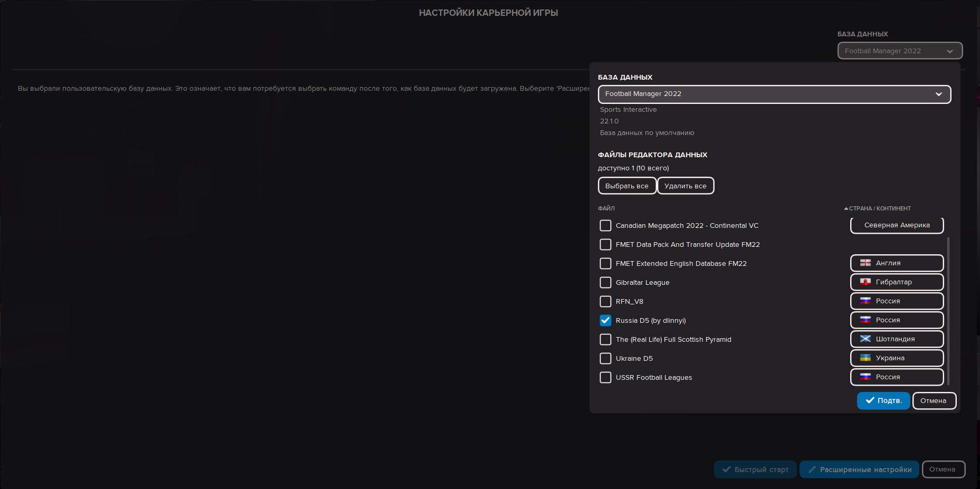Uncheck the Russia D5 (by dlinnyi) checkbox
Screen dimensions: 980x489
605,320
